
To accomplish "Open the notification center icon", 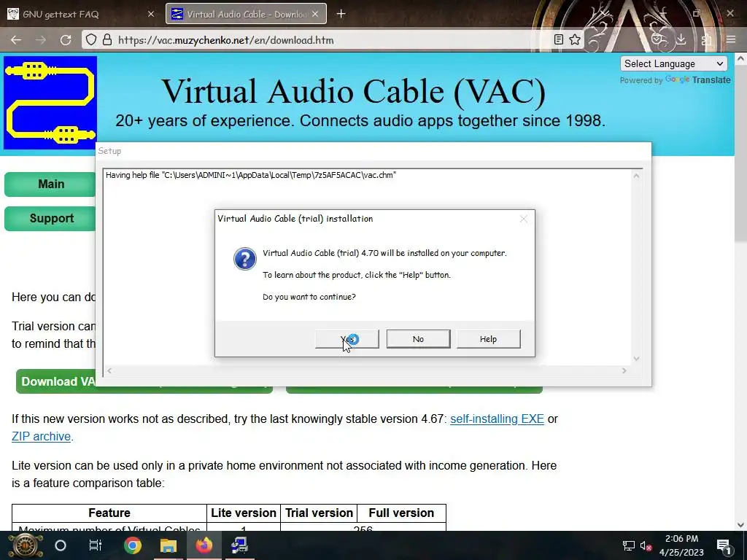I will pos(724,545).
